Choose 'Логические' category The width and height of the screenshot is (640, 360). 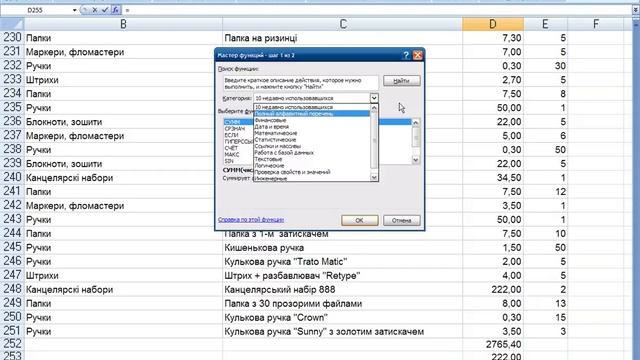point(311,166)
